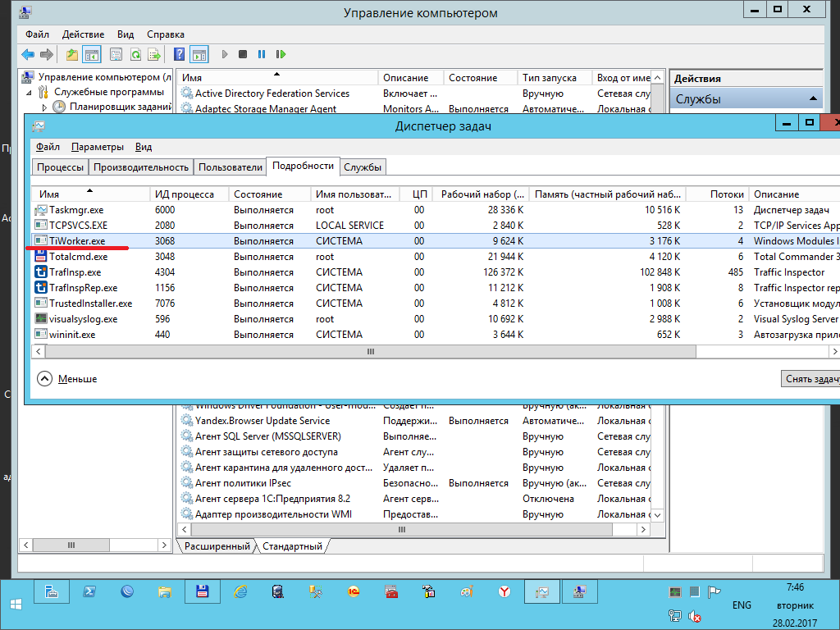The image size is (840, 630).
Task: Click the Pause Service icon
Action: [x=262, y=54]
